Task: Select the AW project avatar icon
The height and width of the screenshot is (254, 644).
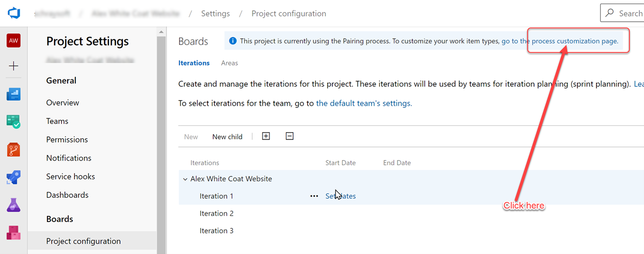Action: click(x=13, y=40)
